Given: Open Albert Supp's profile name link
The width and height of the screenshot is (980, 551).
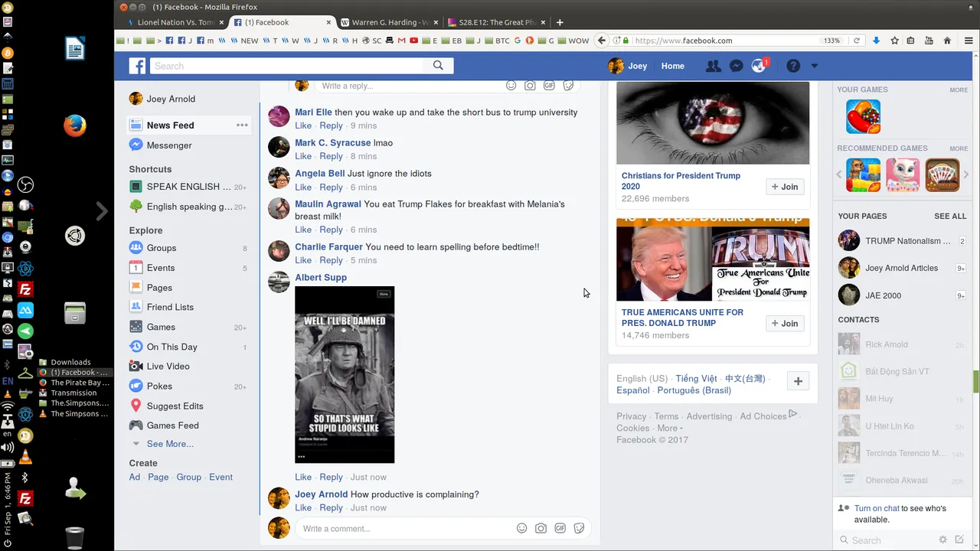Looking at the screenshot, I should pyautogui.click(x=321, y=278).
